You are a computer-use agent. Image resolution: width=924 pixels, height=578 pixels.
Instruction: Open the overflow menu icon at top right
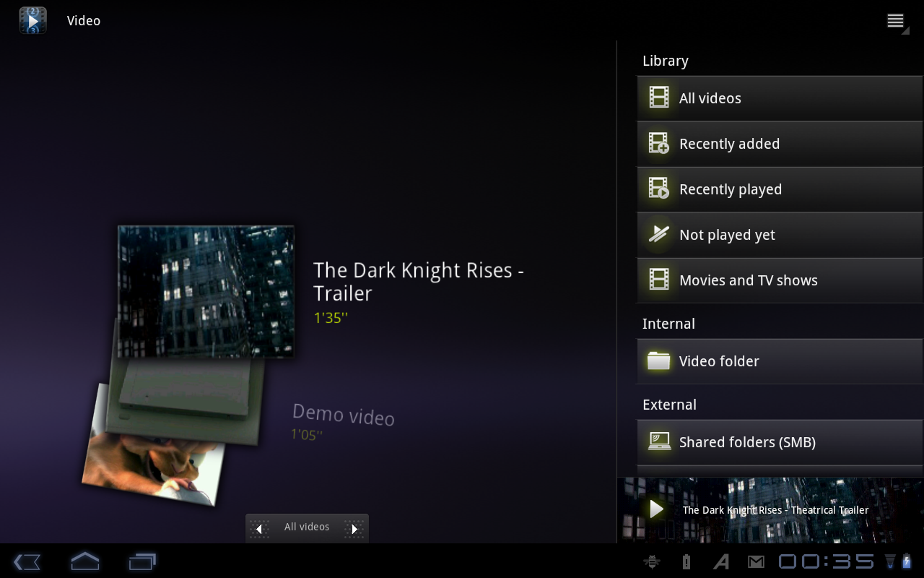tap(896, 21)
